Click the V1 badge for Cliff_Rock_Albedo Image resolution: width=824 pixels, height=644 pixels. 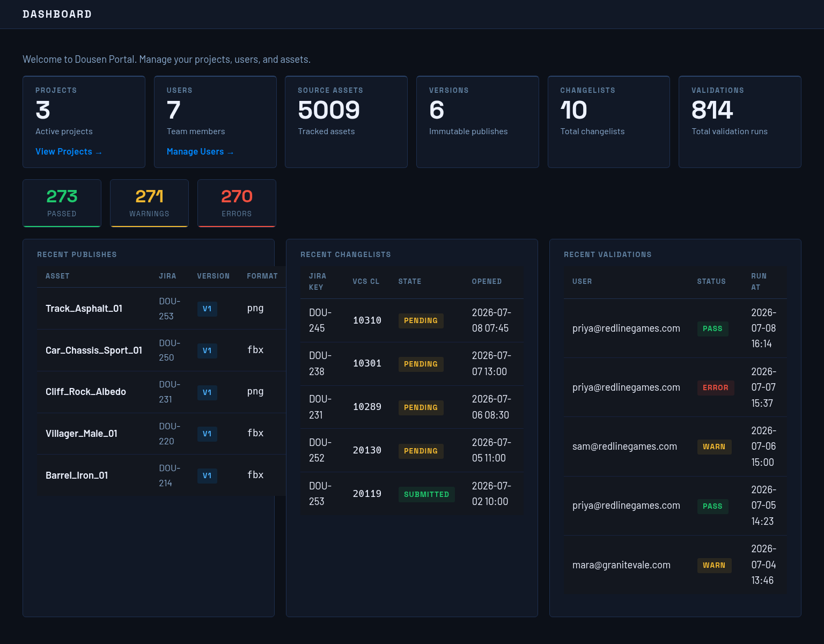pyautogui.click(x=207, y=392)
